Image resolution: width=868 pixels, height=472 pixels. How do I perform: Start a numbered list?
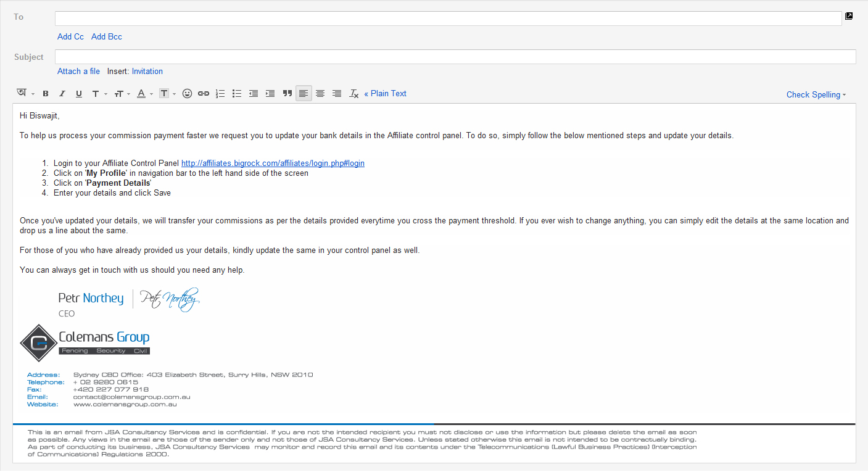pyautogui.click(x=220, y=94)
